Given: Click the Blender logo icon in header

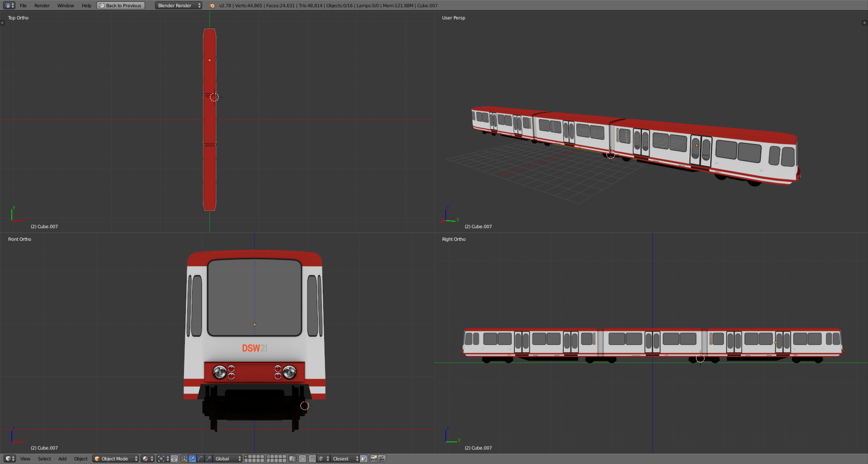Looking at the screenshot, I should [212, 5].
